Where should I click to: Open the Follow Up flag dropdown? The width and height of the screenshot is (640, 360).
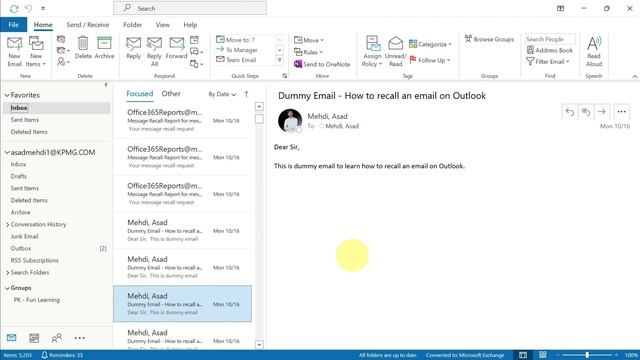[429, 60]
